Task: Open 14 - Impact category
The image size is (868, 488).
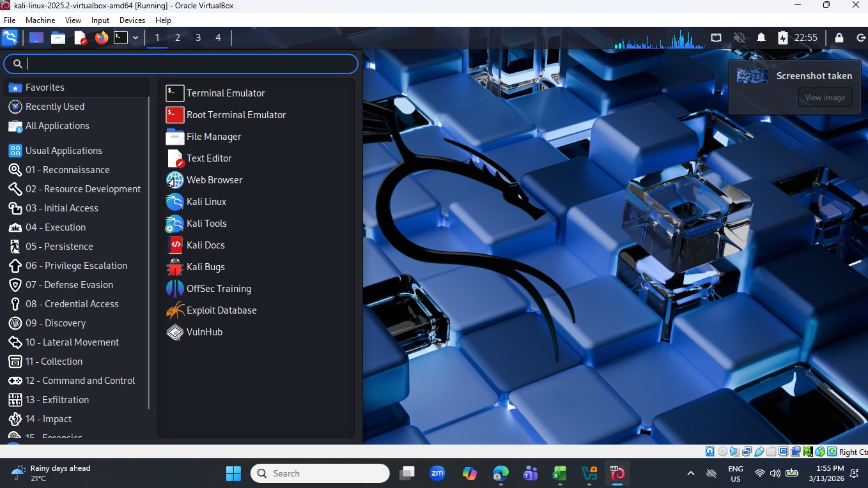Action: point(77,419)
